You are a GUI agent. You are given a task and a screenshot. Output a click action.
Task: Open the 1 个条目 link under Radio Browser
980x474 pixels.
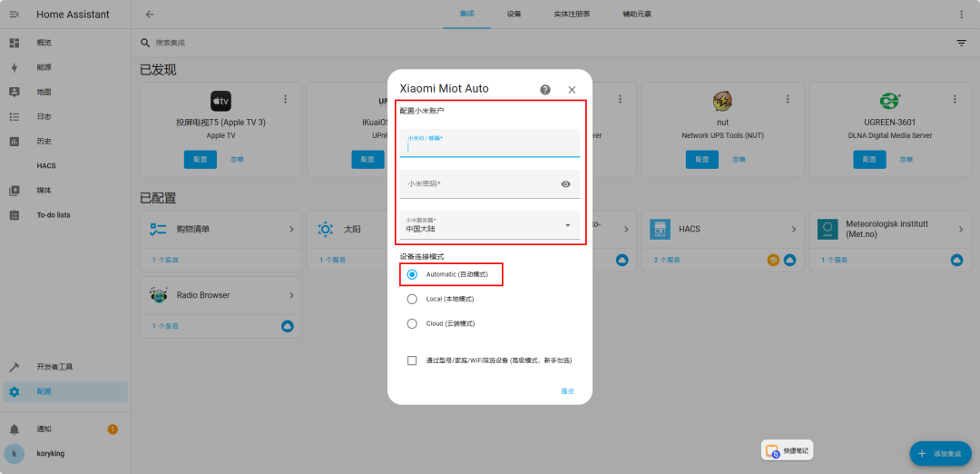[x=165, y=326]
